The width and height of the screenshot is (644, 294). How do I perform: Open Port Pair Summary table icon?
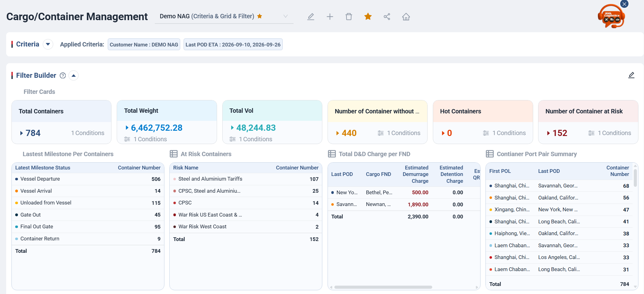[x=490, y=154]
